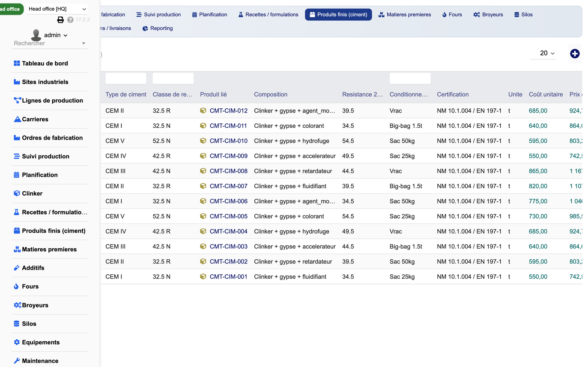Viewport: 588px width, 367px height.
Task: Click the print icon in the sidebar header
Action: (x=60, y=20)
